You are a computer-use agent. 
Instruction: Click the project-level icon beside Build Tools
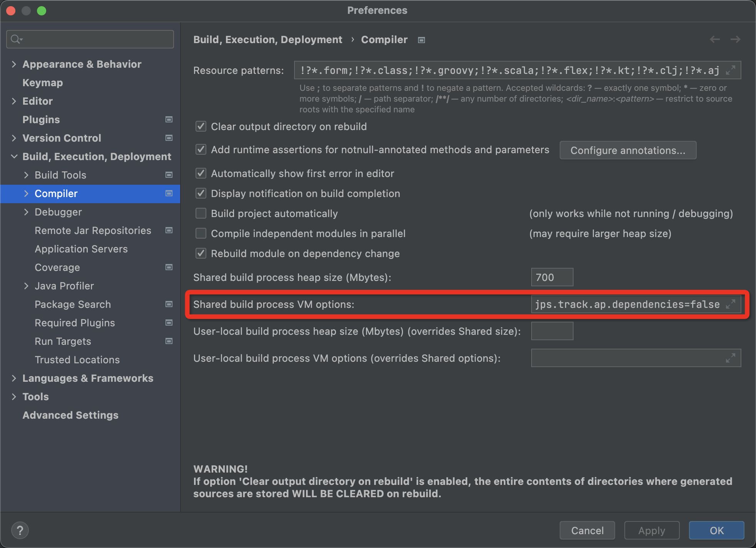click(x=169, y=175)
